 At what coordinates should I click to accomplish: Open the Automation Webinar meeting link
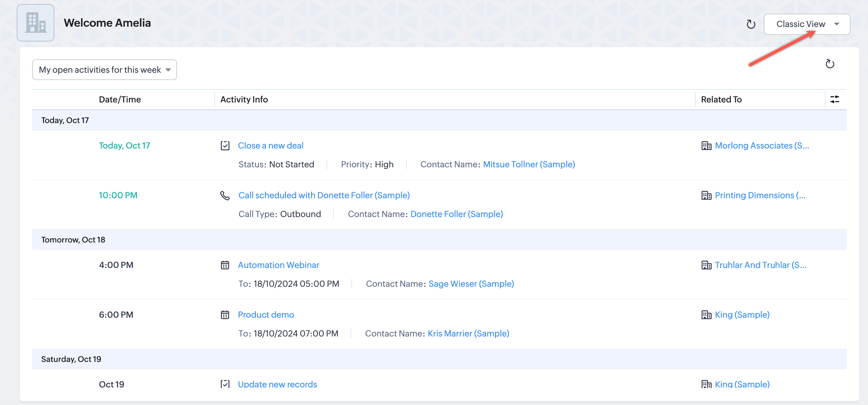coord(278,265)
